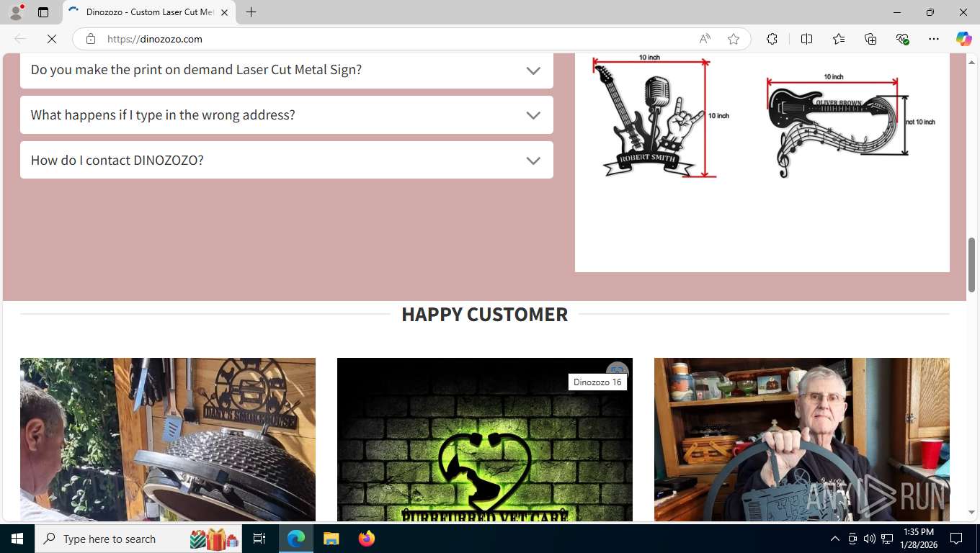Click the taskbar search box
This screenshot has width=980, height=553.
139,539
